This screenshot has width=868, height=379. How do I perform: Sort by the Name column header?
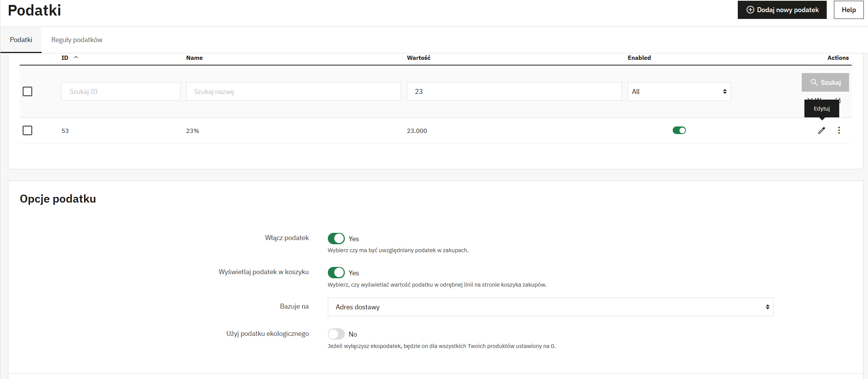[x=194, y=58]
